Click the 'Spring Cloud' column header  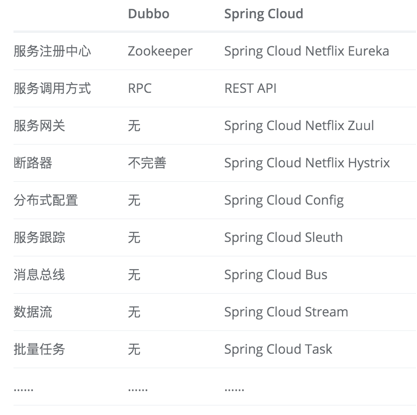tap(264, 15)
